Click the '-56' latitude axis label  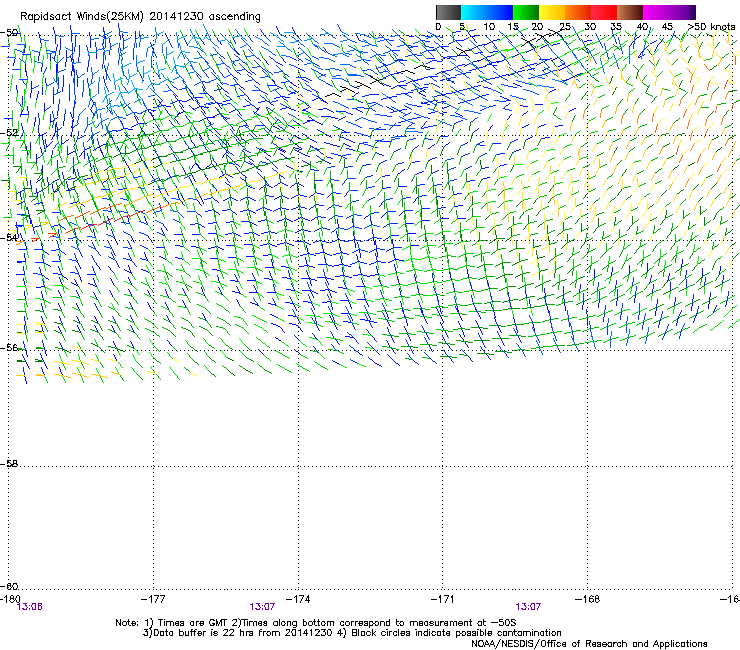tap(9, 347)
